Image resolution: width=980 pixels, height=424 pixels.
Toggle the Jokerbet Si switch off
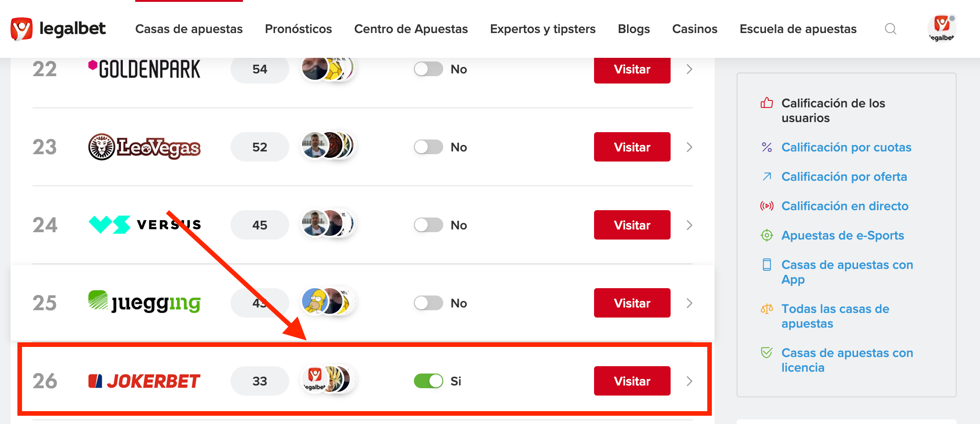(428, 381)
